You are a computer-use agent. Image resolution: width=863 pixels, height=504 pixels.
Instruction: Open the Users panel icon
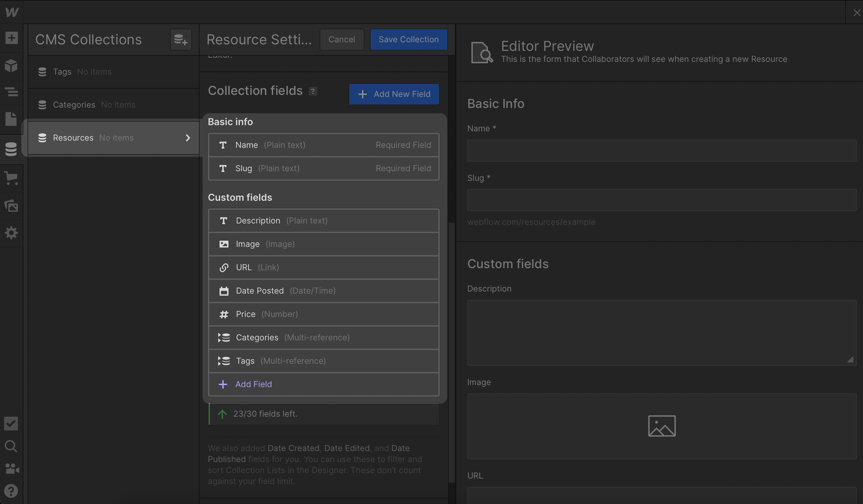[x=11, y=469]
